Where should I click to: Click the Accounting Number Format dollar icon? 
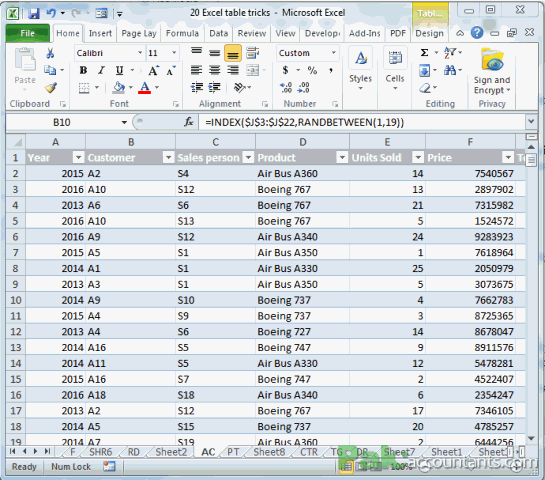pyautogui.click(x=285, y=71)
